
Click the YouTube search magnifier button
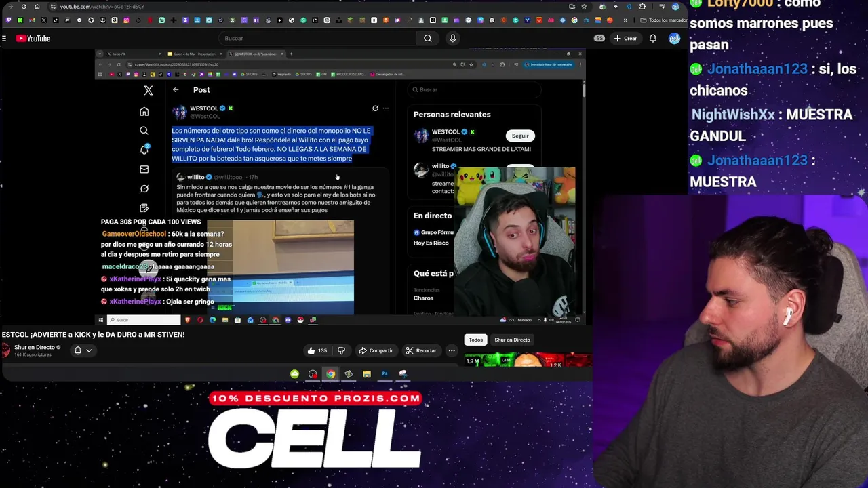click(428, 39)
